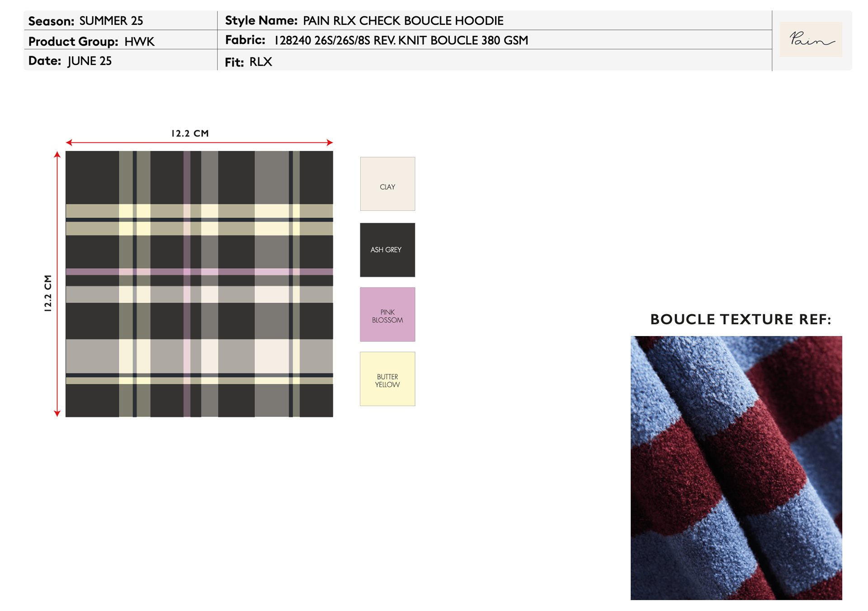Select the Ash Grey color swatch
868x611 pixels.
pyautogui.click(x=387, y=250)
